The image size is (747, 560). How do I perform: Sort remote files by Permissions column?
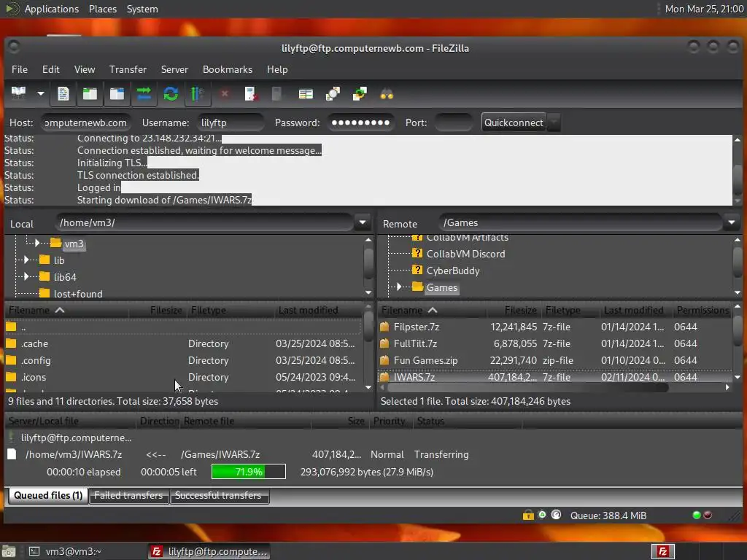tap(703, 310)
